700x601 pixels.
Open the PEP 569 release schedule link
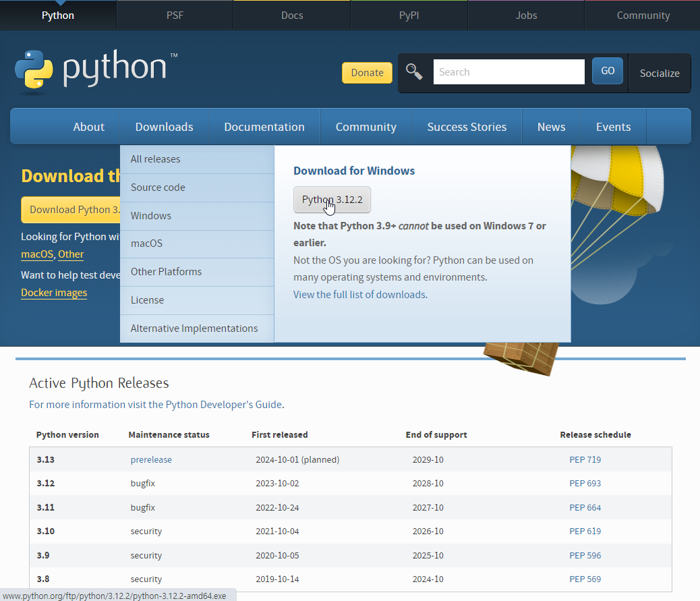(585, 579)
